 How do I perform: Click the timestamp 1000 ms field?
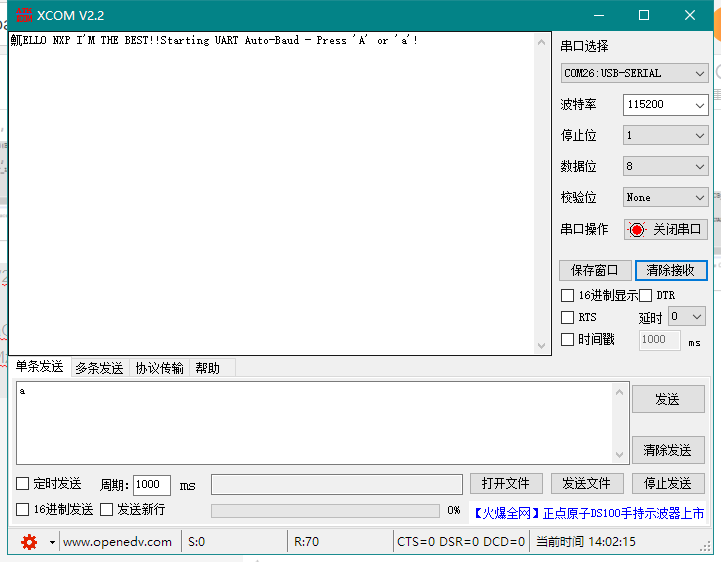pyautogui.click(x=659, y=340)
